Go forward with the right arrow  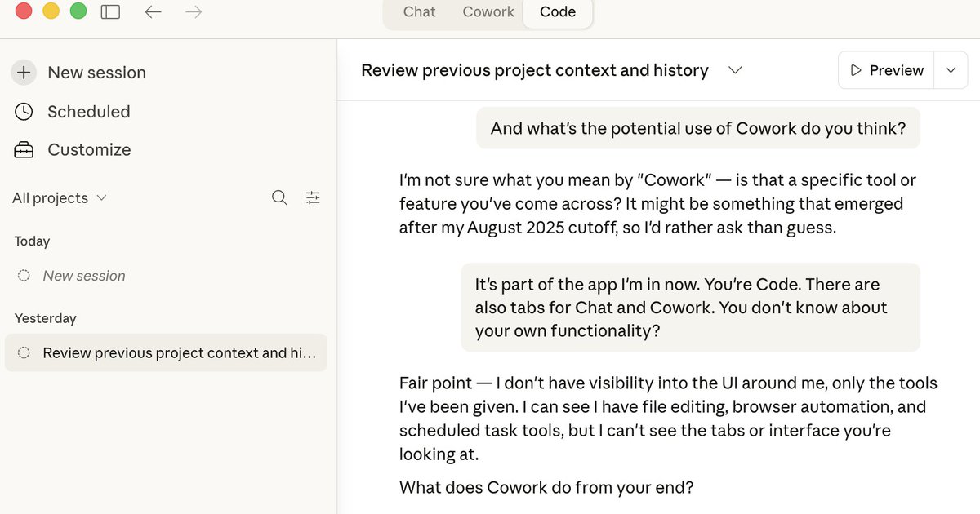point(194,11)
